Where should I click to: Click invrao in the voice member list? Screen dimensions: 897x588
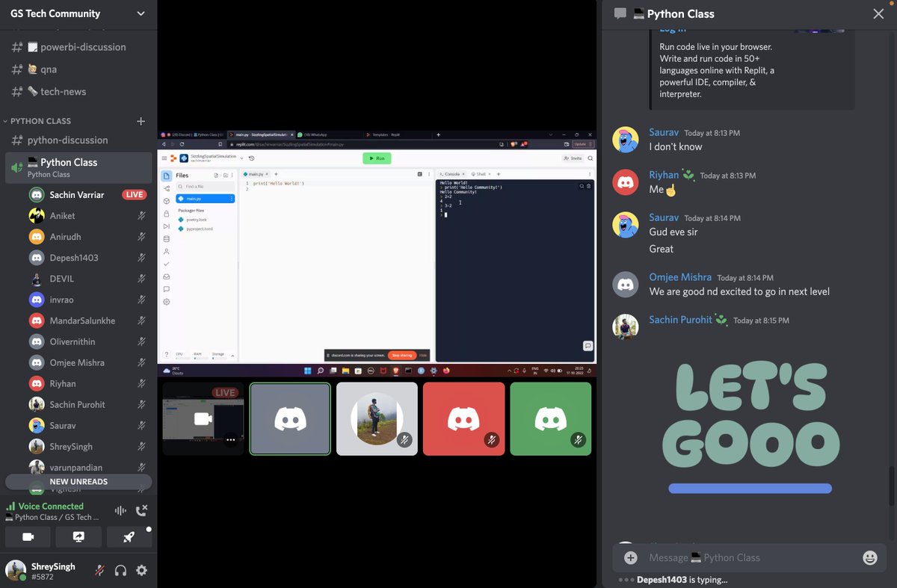[86, 300]
